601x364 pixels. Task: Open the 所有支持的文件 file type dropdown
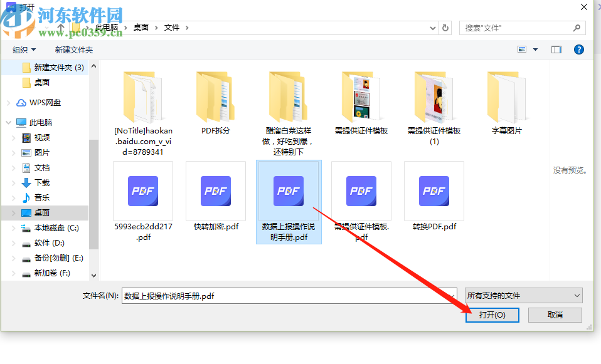point(523,295)
